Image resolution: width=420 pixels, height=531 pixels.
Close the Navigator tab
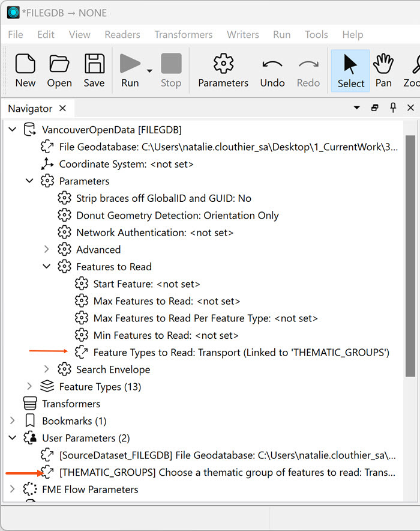pyautogui.click(x=62, y=108)
